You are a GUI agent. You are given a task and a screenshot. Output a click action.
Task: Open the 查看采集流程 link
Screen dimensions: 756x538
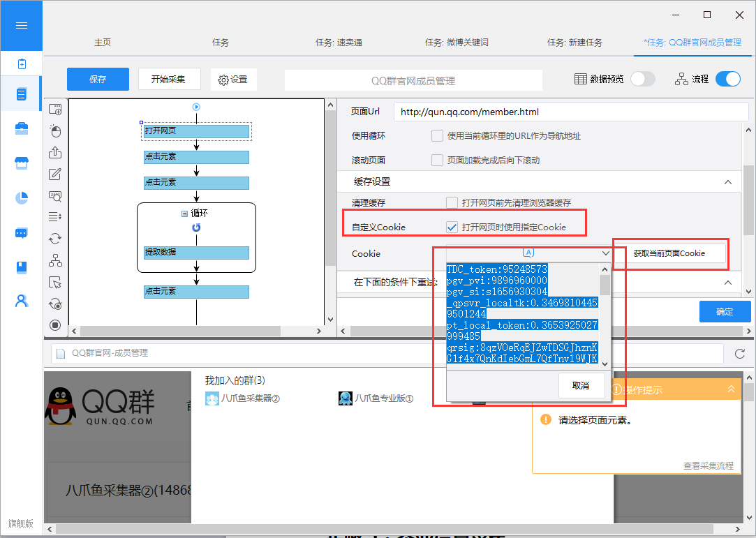(709, 465)
